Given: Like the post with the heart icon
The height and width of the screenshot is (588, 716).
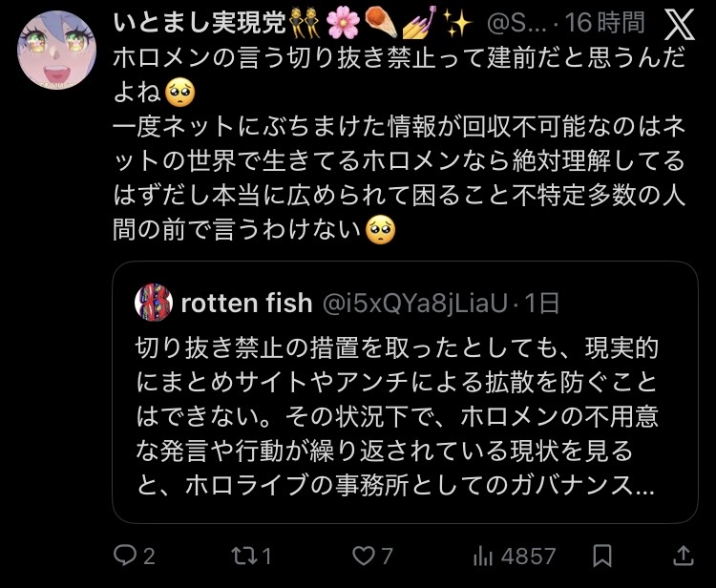Looking at the screenshot, I should (363, 555).
